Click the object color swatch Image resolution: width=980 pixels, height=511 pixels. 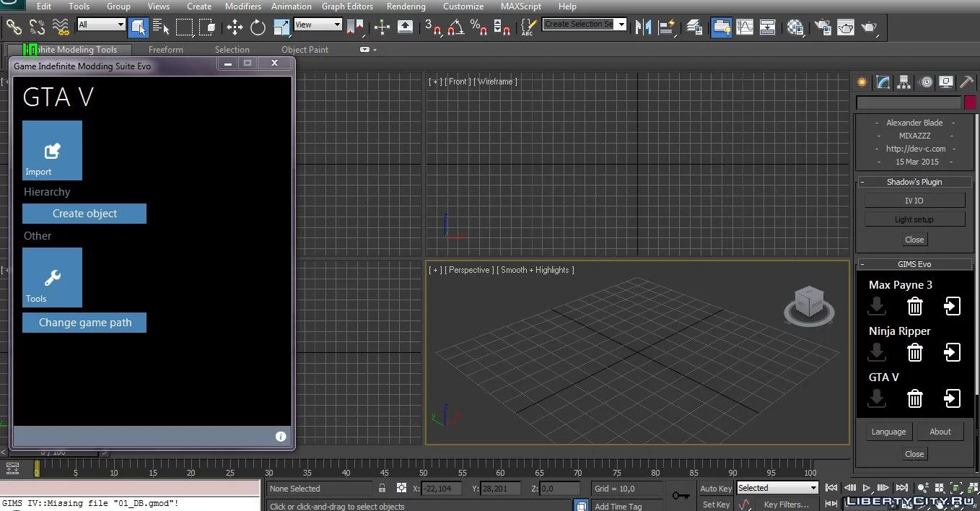(970, 102)
